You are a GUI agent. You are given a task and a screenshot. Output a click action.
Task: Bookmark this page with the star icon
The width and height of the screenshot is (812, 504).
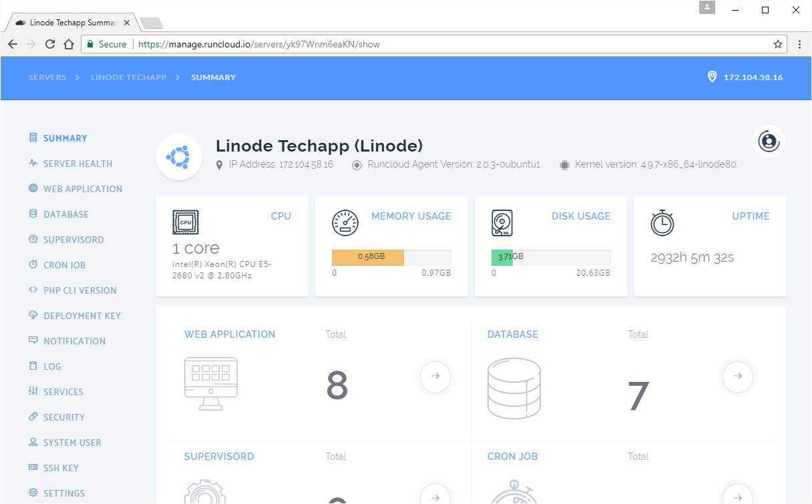coord(777,44)
